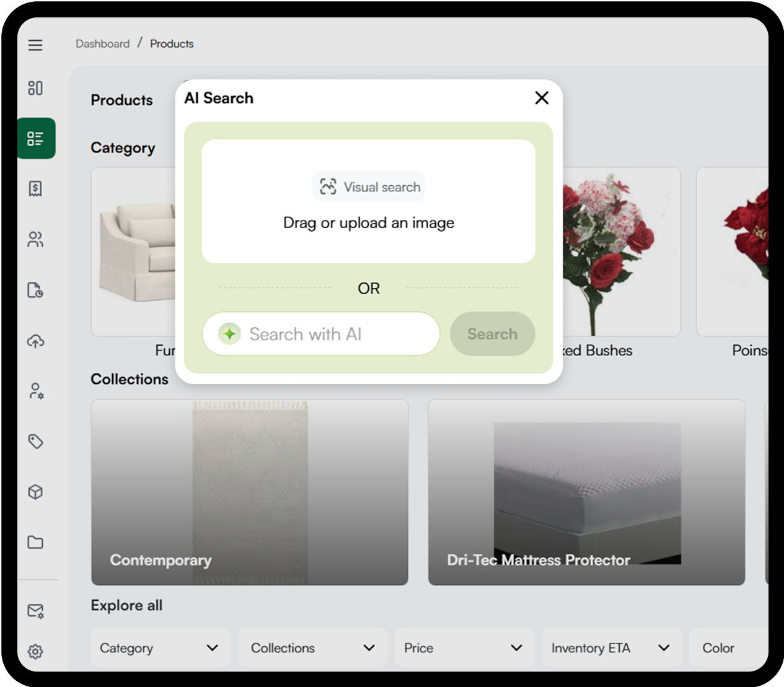Viewport: 784px width, 687px height.
Task: Expand the Category filter dropdown
Action: pos(160,648)
